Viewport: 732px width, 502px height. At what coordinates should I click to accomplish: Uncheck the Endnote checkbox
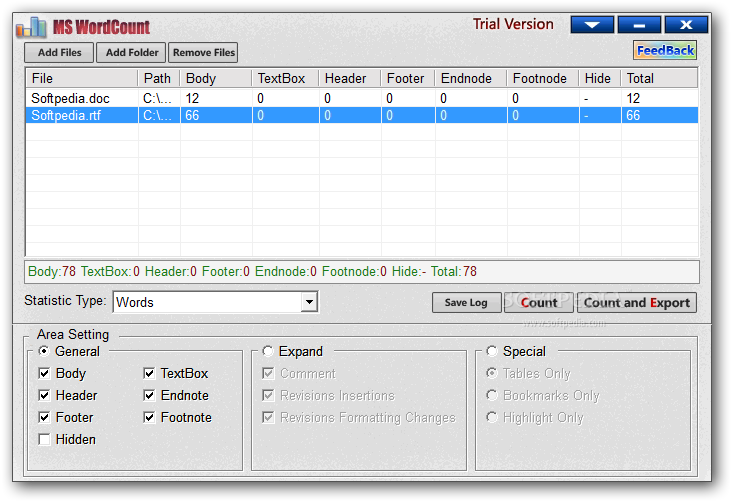tap(149, 395)
